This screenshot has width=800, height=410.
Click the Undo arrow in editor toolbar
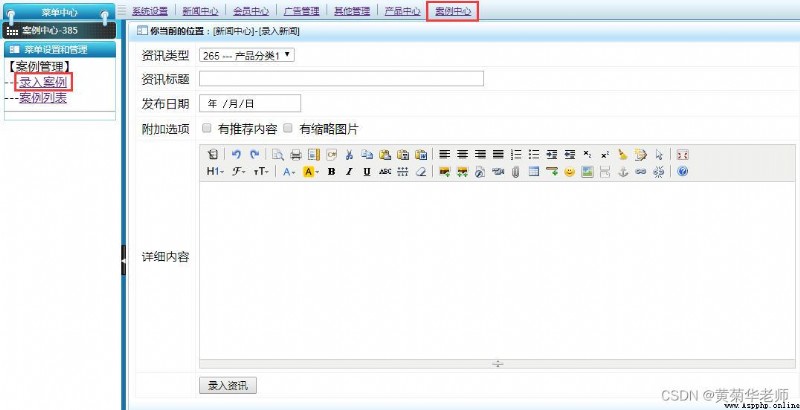coord(236,155)
